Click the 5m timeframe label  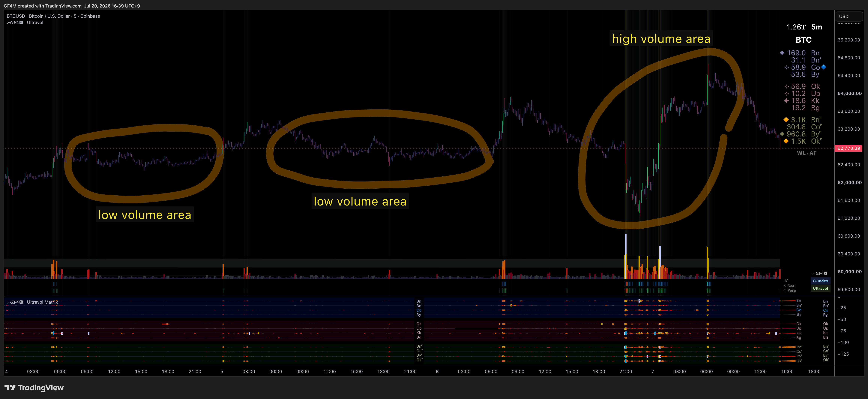click(x=816, y=27)
